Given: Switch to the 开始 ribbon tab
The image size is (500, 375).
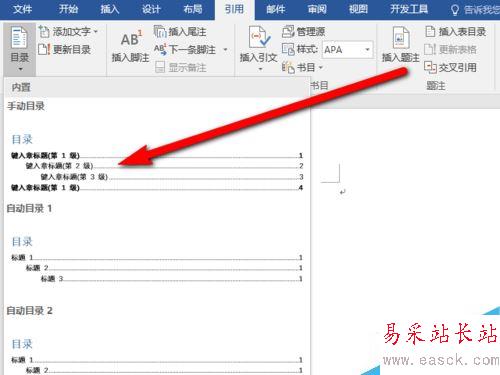Looking at the screenshot, I should [x=68, y=9].
